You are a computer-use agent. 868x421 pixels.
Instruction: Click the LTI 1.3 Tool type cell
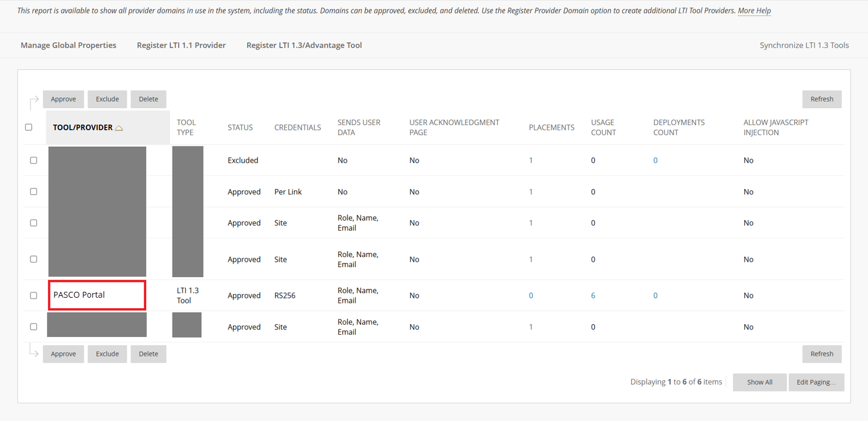188,295
